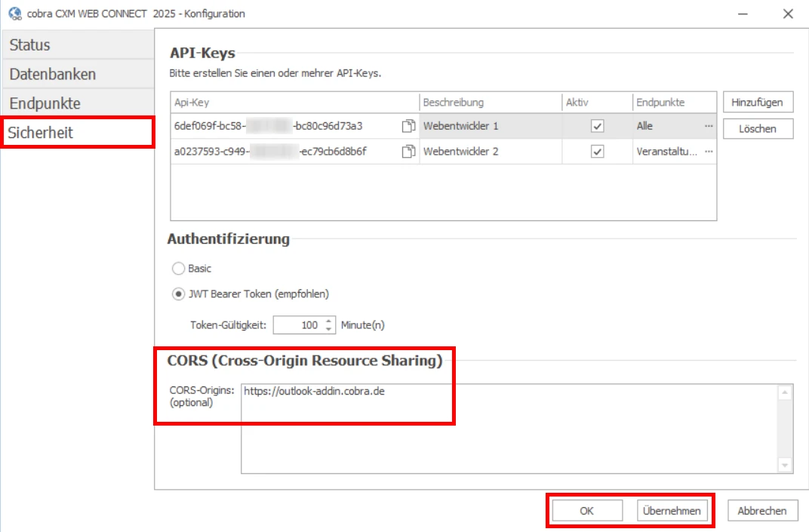Add a new API key with Hinzufügen

point(758,102)
